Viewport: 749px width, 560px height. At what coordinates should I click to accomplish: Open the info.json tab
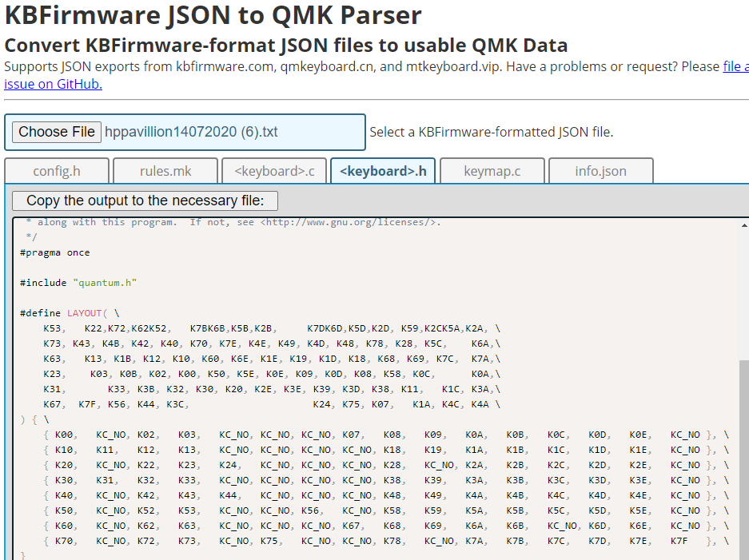coord(600,171)
